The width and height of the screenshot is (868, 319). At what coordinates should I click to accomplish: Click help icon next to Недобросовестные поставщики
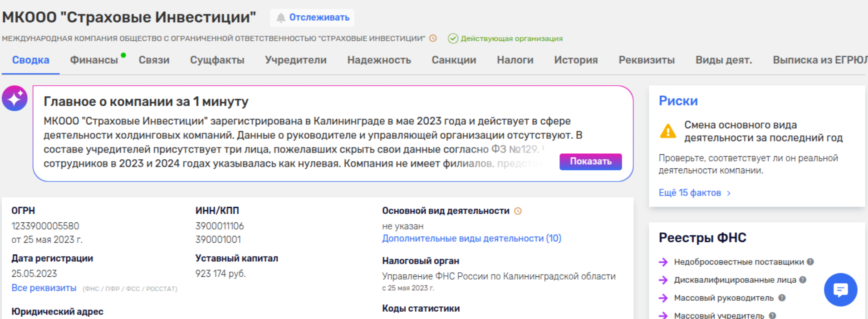(x=810, y=262)
